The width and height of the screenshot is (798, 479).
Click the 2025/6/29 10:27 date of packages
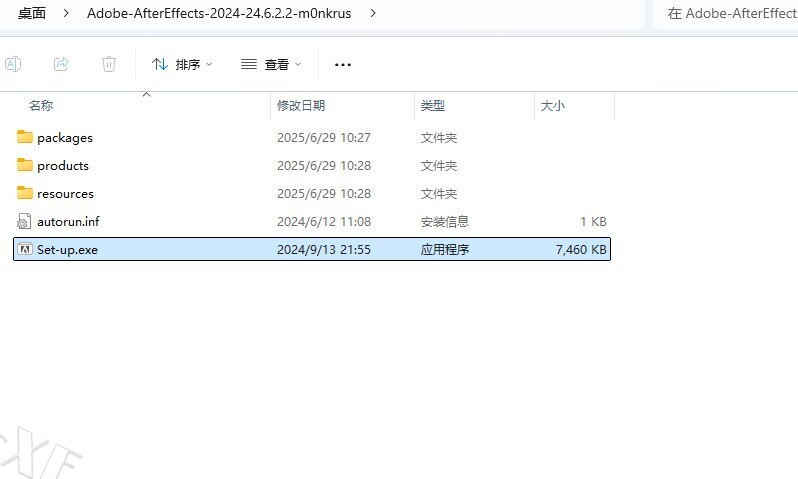click(x=324, y=137)
